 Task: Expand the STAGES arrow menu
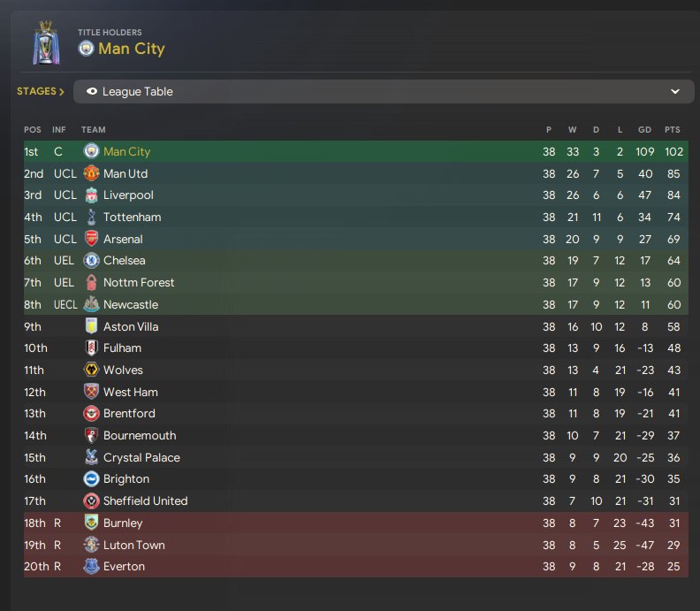[41, 91]
